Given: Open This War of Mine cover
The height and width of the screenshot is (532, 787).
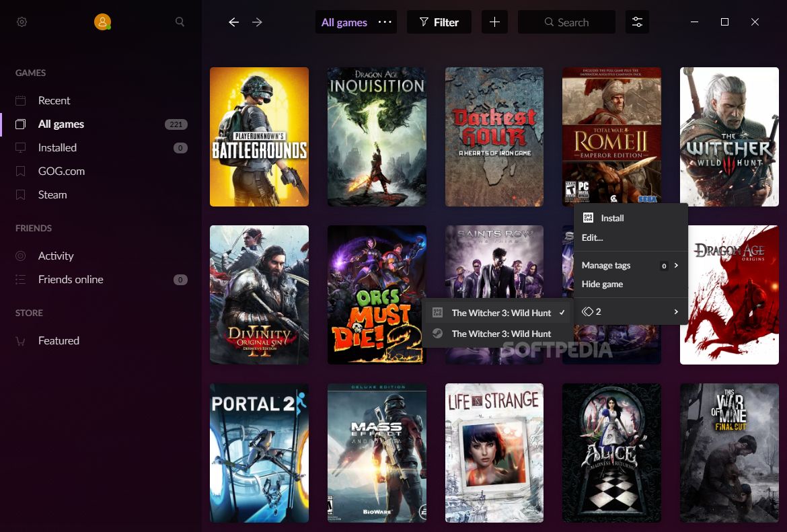Looking at the screenshot, I should tap(729, 453).
